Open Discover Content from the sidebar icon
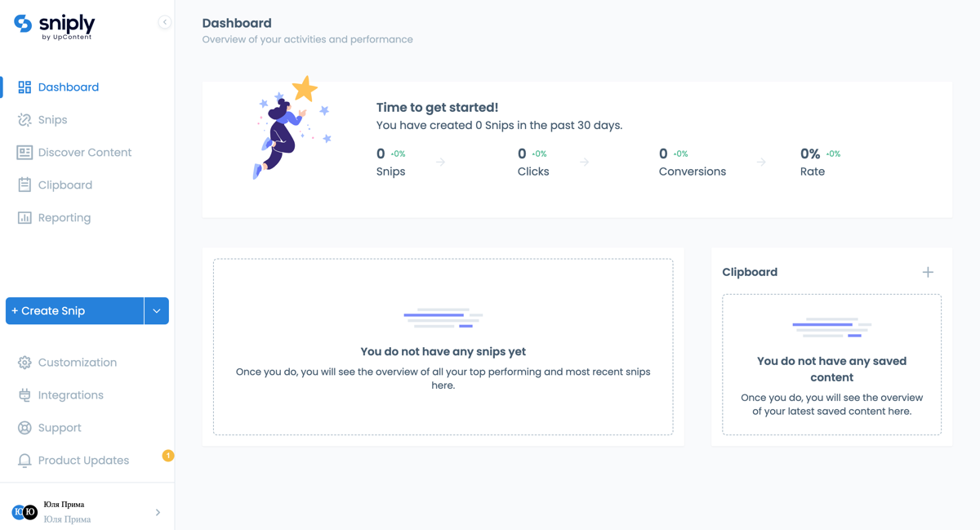Viewport: 980px width, 530px height. point(25,152)
